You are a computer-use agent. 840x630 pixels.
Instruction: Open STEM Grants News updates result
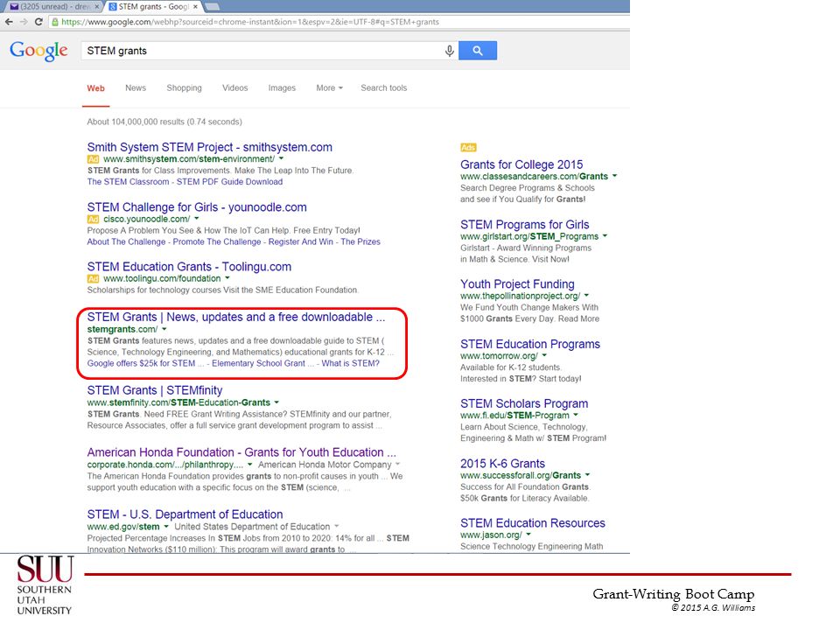click(235, 317)
